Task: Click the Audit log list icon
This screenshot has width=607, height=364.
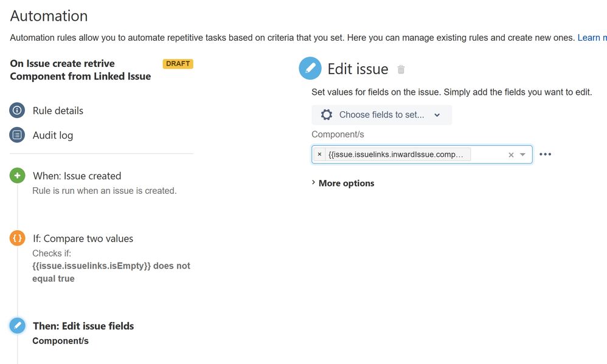Action: (17, 135)
